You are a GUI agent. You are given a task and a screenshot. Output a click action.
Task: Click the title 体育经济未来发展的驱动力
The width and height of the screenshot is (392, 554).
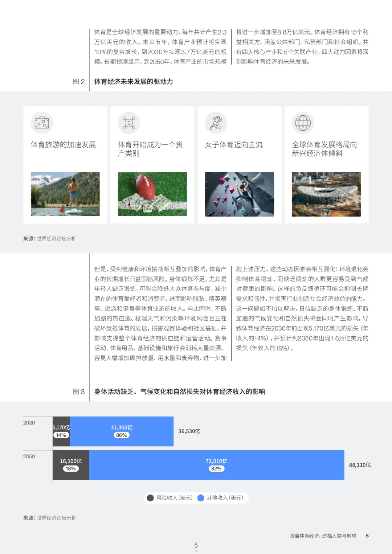coord(134,82)
